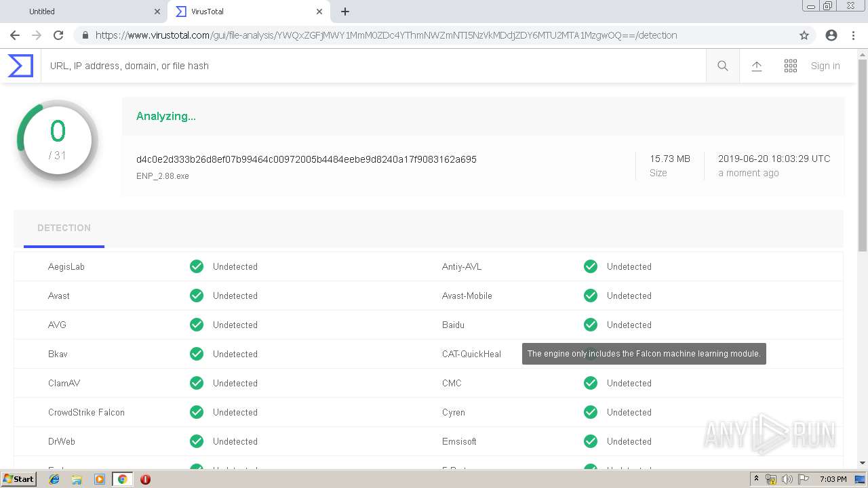Click the search magnifier icon

[723, 66]
